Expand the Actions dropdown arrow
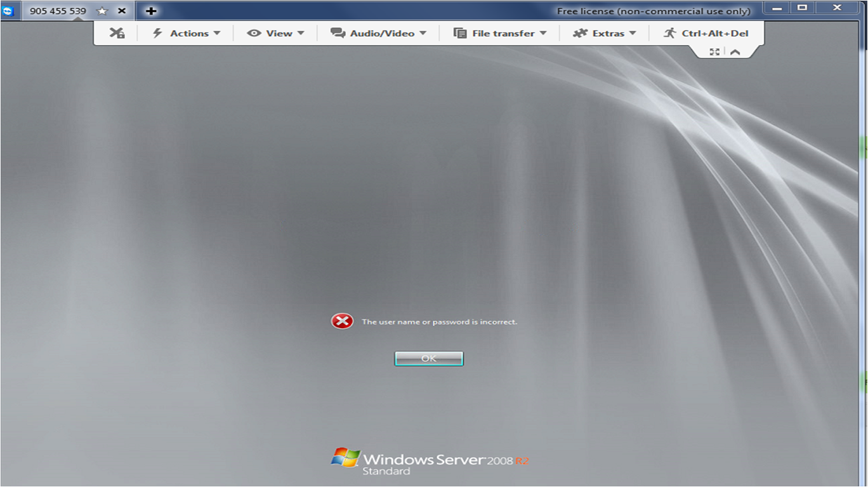Screen dimensions: 868x487 tap(216, 33)
